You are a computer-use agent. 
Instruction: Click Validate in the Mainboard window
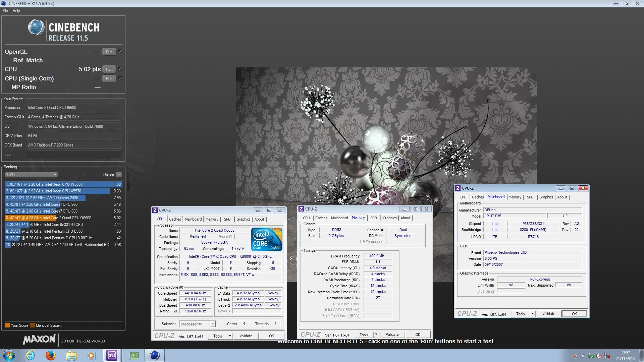(x=549, y=314)
